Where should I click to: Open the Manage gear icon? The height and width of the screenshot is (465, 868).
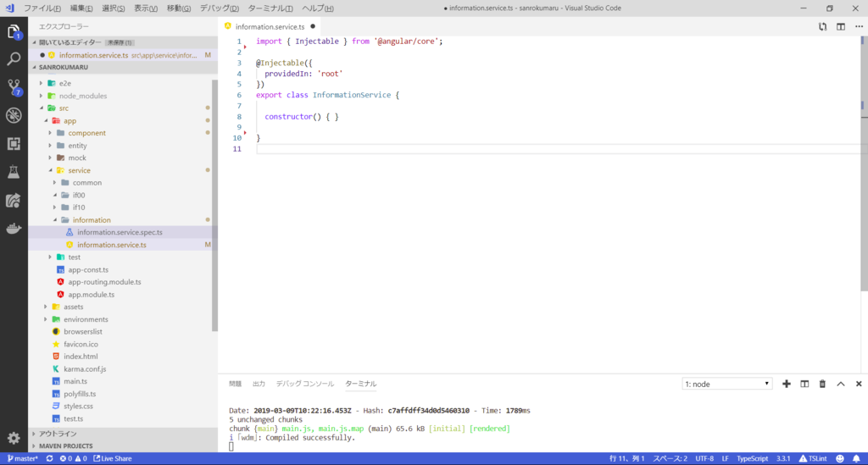[14, 439]
